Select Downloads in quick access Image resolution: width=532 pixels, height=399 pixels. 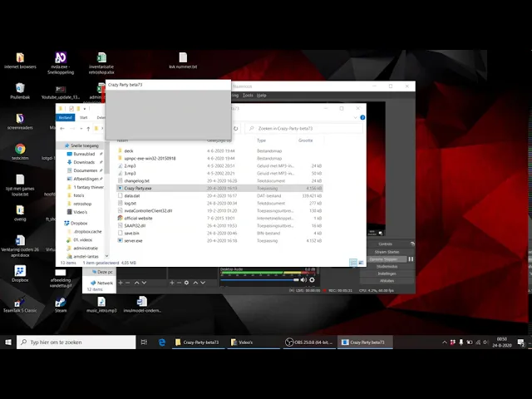[x=84, y=162]
